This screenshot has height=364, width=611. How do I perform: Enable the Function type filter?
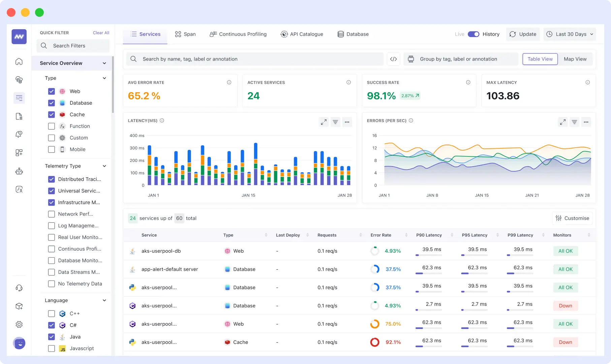tap(51, 126)
